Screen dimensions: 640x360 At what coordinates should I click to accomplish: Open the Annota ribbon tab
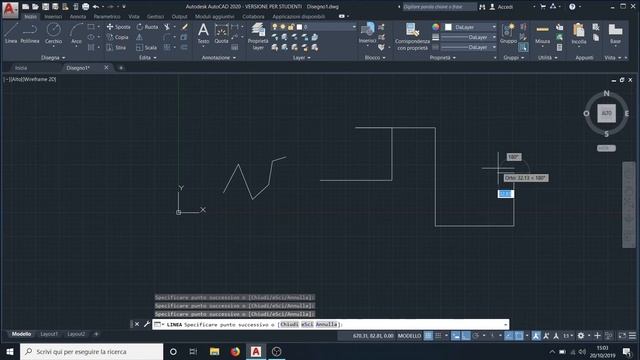(x=78, y=17)
